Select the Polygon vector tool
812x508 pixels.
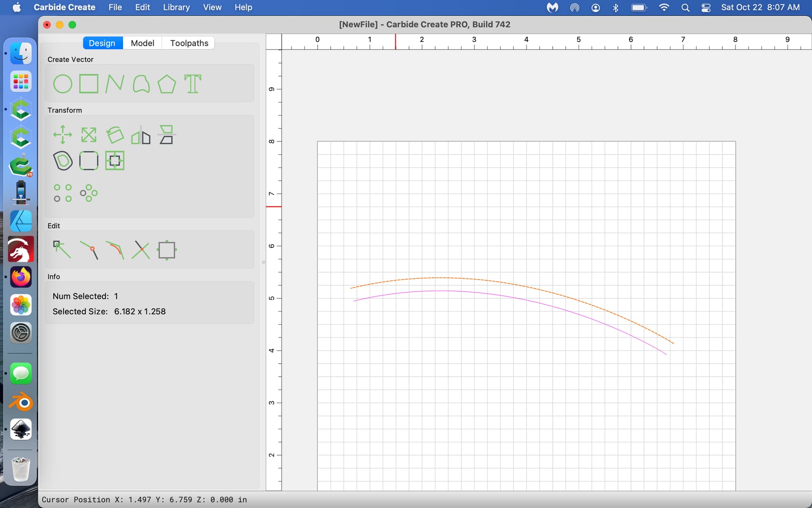click(x=167, y=84)
